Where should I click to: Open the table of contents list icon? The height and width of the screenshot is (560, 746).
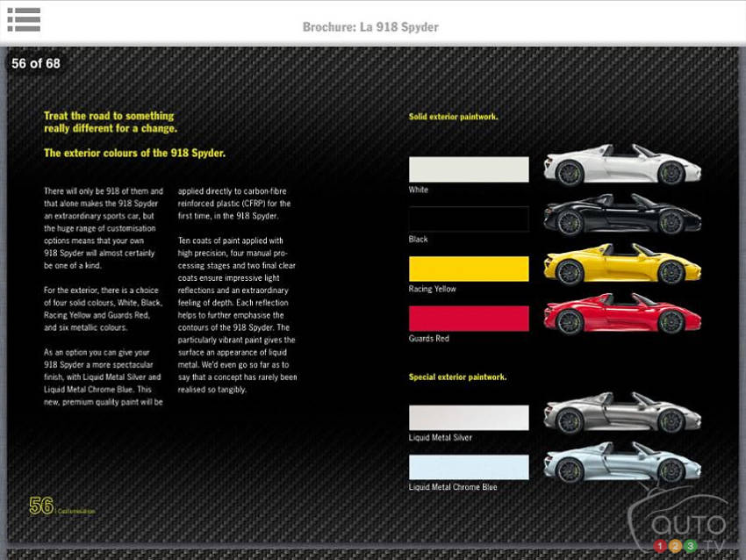(x=24, y=19)
